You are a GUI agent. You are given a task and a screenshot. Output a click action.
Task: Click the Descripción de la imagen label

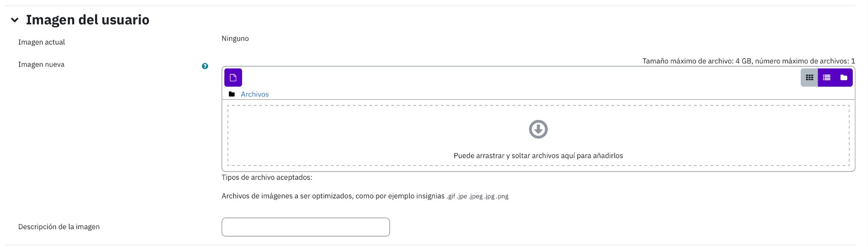pos(59,227)
